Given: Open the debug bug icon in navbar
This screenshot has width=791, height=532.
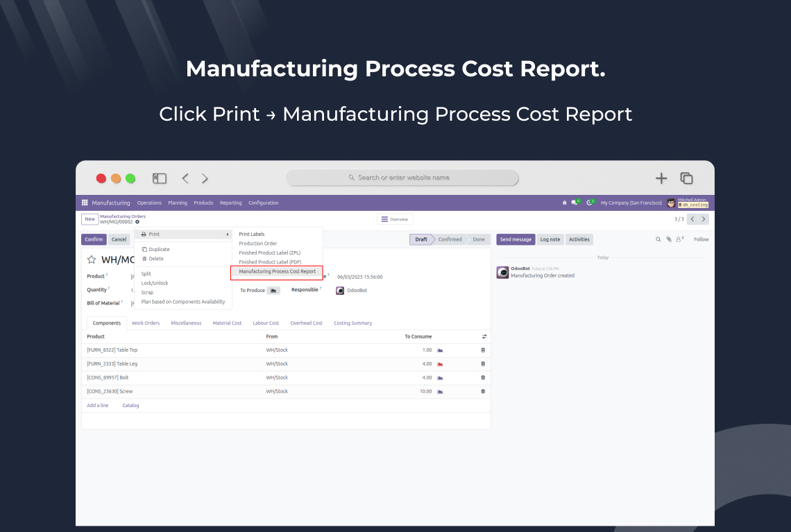Looking at the screenshot, I should (565, 203).
